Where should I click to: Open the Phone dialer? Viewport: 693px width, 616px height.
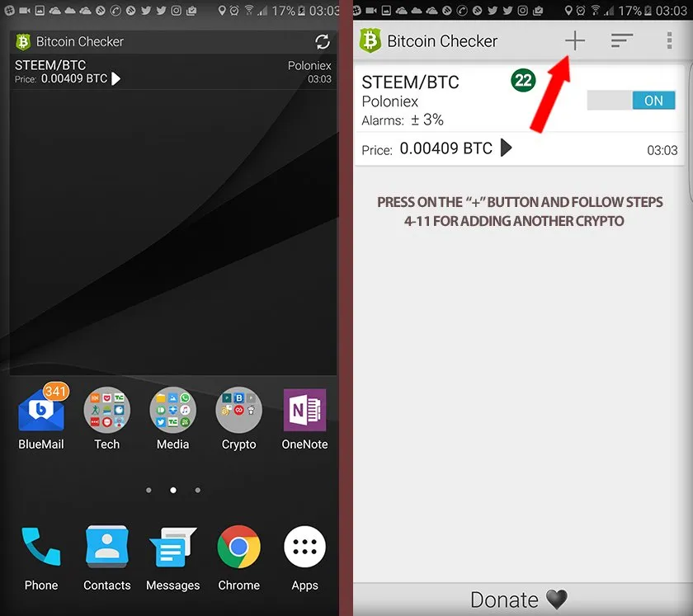coord(41,558)
